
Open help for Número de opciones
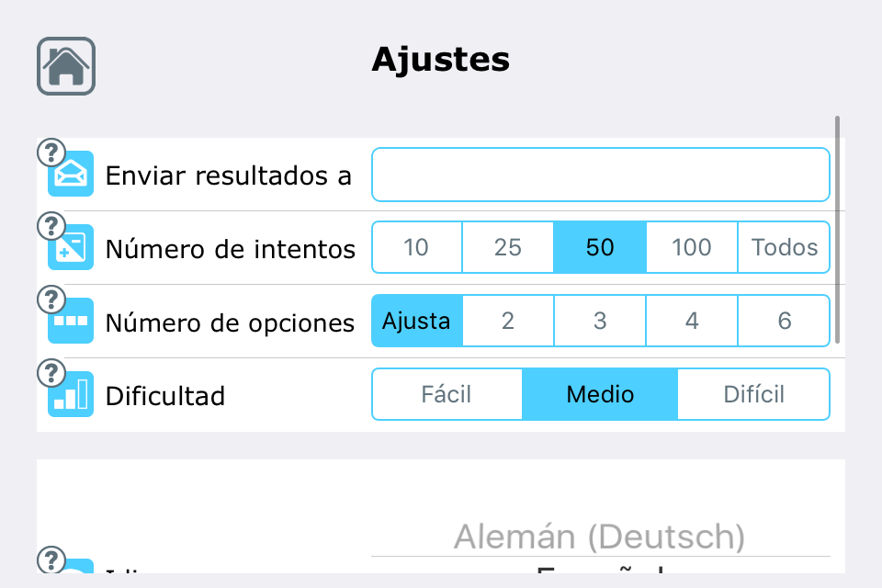pos(51,300)
